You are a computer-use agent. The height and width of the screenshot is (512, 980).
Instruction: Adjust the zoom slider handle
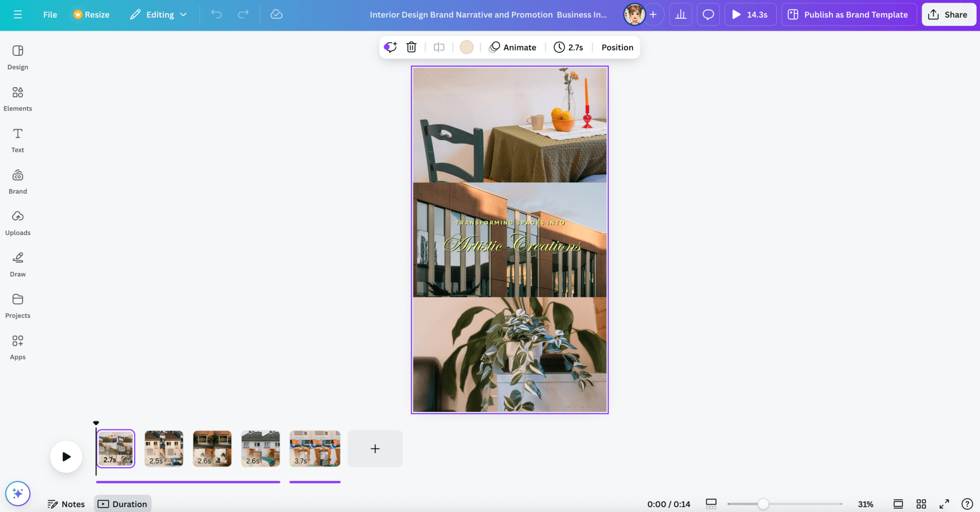point(763,504)
